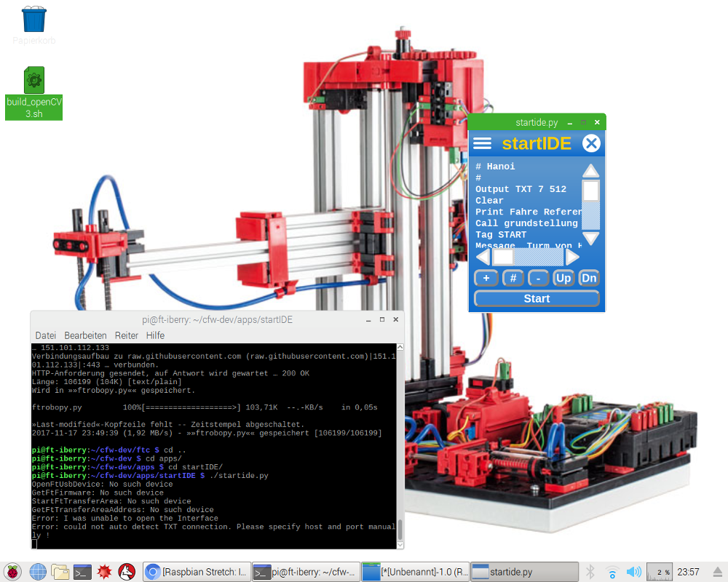The width and height of the screenshot is (728, 582).
Task: Open the Bearbeiten menu in terminal
Action: point(85,335)
